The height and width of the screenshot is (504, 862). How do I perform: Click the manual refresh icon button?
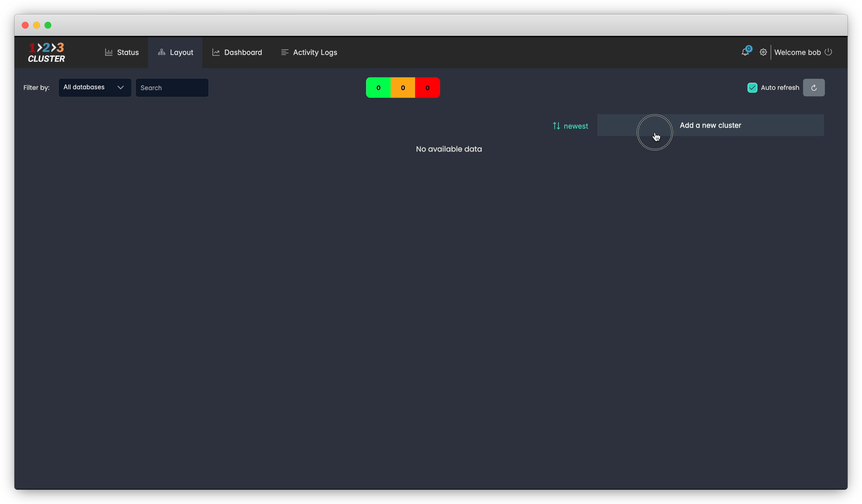(814, 88)
